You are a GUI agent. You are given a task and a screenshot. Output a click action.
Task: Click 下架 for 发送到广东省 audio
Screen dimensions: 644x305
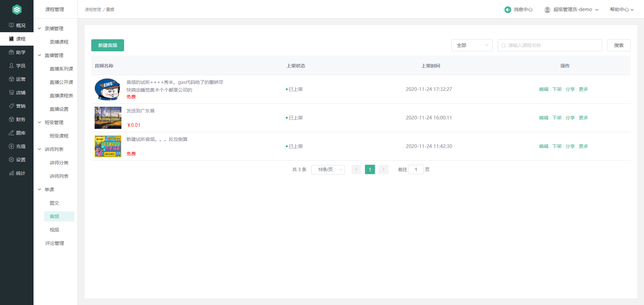tap(557, 118)
